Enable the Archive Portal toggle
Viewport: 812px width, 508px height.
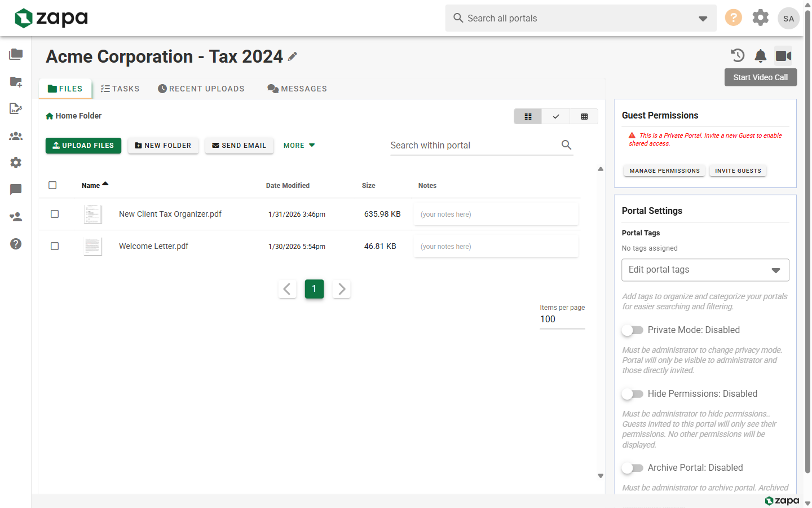point(632,468)
